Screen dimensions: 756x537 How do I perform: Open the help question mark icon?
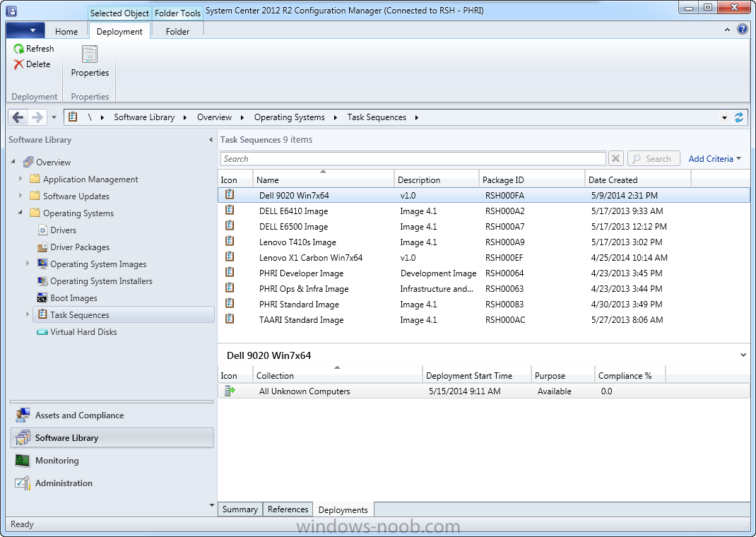(x=743, y=30)
